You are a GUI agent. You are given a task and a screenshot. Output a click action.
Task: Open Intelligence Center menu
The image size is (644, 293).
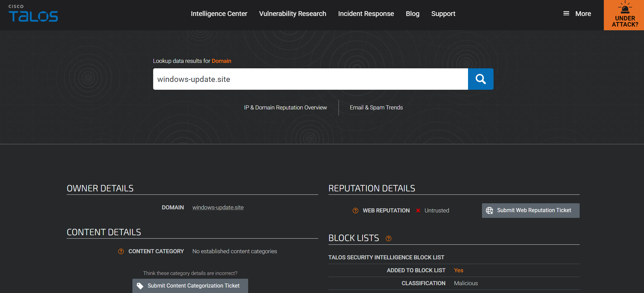point(219,14)
